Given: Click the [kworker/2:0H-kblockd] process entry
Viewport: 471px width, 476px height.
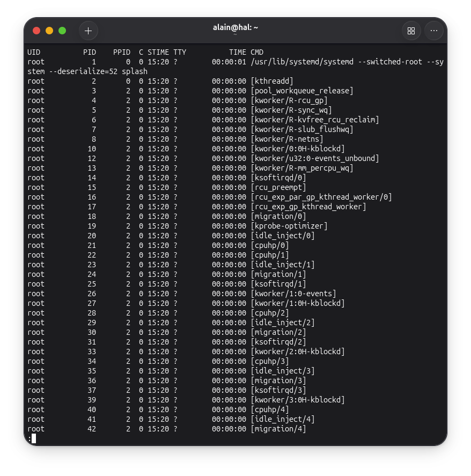Looking at the screenshot, I should [x=298, y=352].
